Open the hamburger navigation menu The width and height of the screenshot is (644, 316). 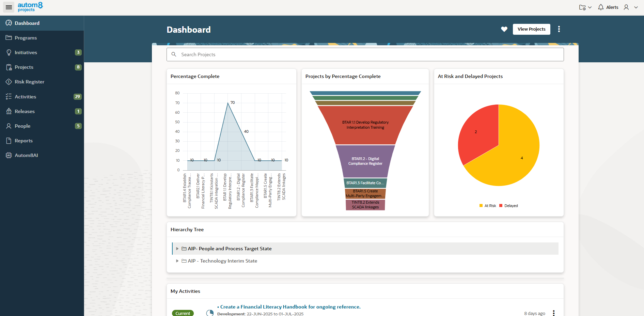click(9, 7)
